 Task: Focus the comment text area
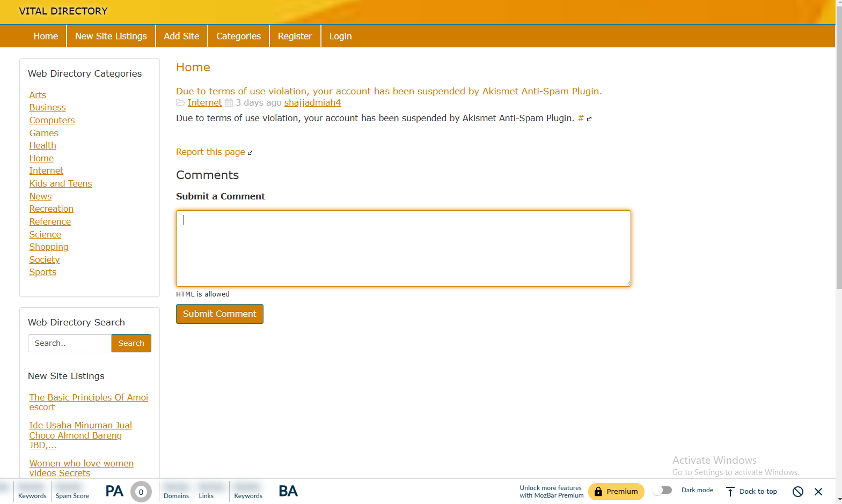pyautogui.click(x=403, y=248)
